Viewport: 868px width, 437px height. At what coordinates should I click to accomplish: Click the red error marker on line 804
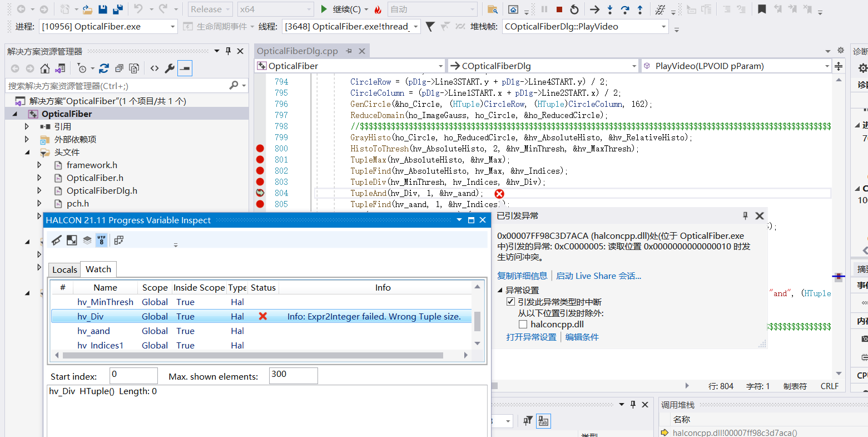point(499,194)
